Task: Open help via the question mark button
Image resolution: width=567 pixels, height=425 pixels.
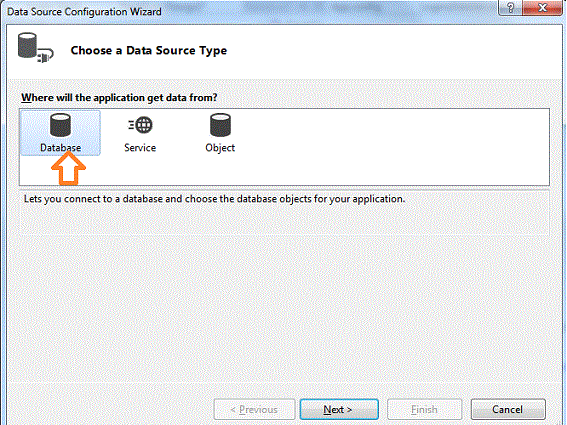Action: 511,8
